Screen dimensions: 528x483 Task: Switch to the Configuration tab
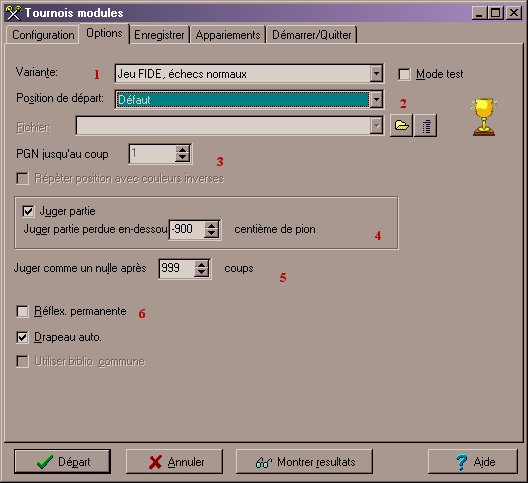click(x=43, y=35)
